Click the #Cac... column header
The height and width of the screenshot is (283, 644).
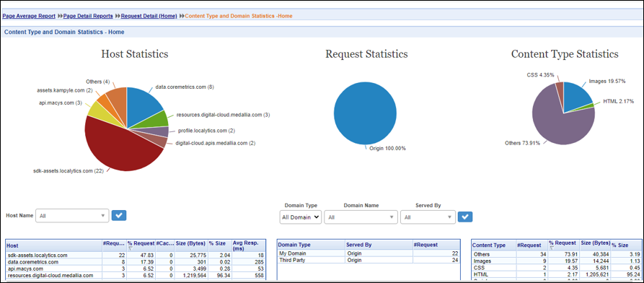click(x=165, y=245)
